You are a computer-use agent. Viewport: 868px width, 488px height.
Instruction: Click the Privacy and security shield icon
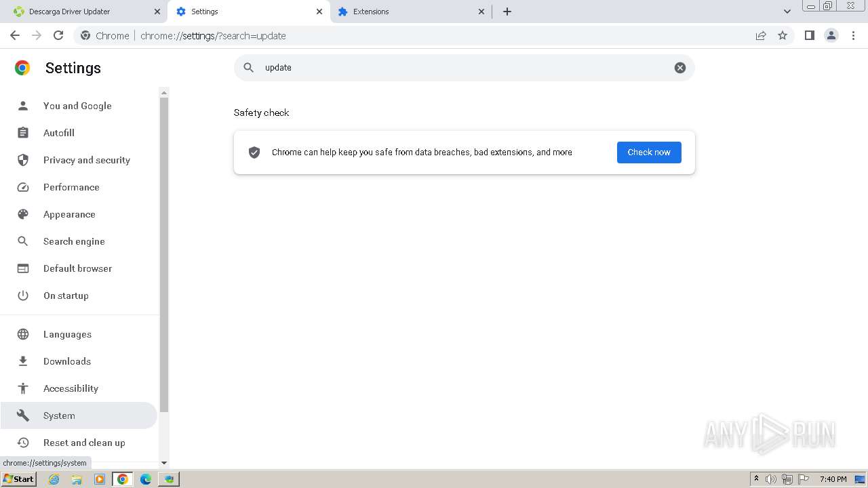coord(23,160)
